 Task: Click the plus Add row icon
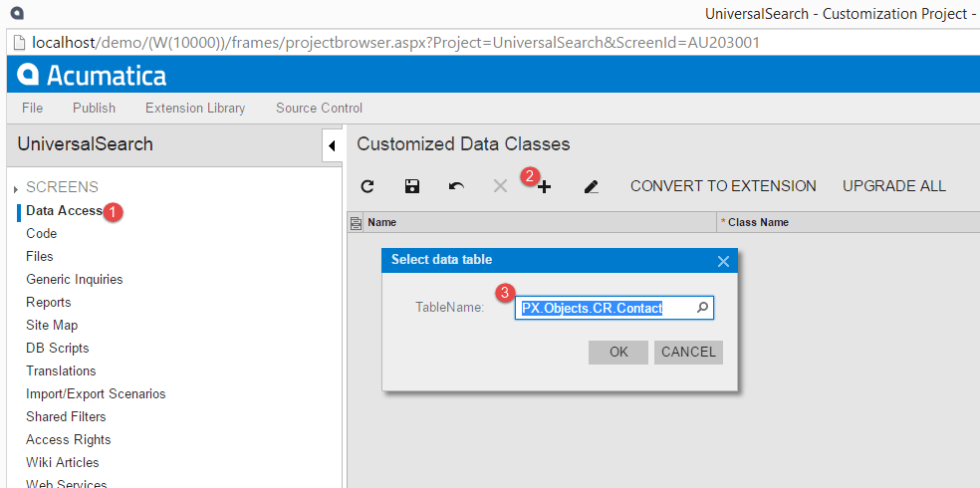click(544, 186)
